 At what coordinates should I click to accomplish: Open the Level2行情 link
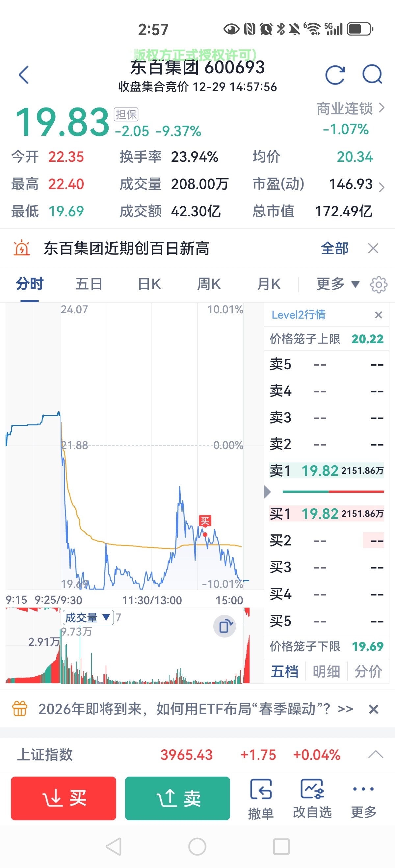tap(299, 315)
